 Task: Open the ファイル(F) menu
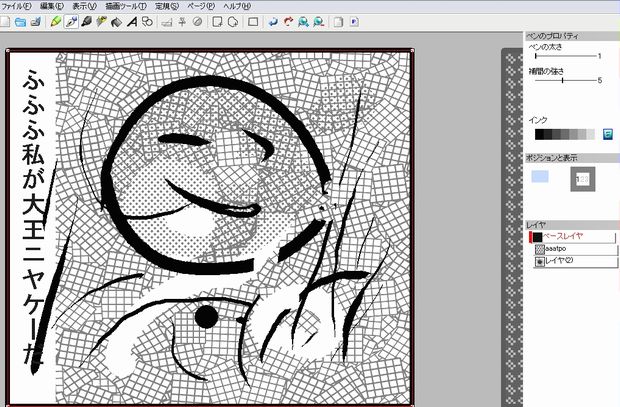click(16, 6)
